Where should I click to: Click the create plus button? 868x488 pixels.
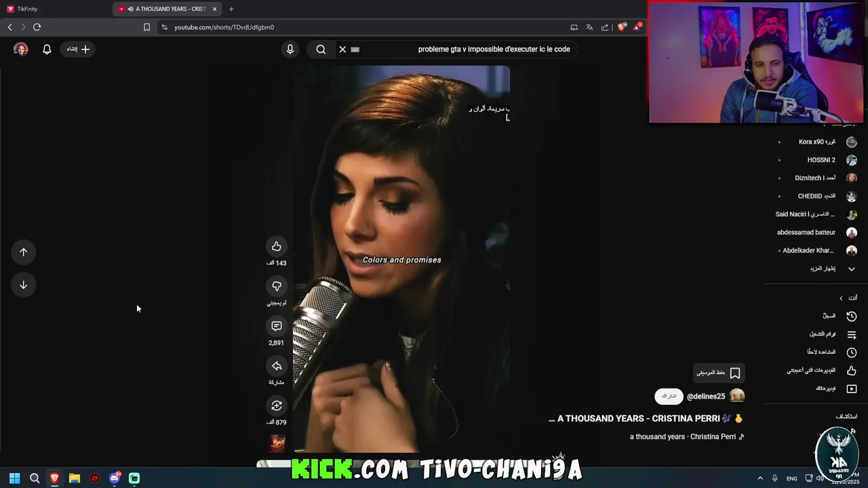(x=79, y=49)
